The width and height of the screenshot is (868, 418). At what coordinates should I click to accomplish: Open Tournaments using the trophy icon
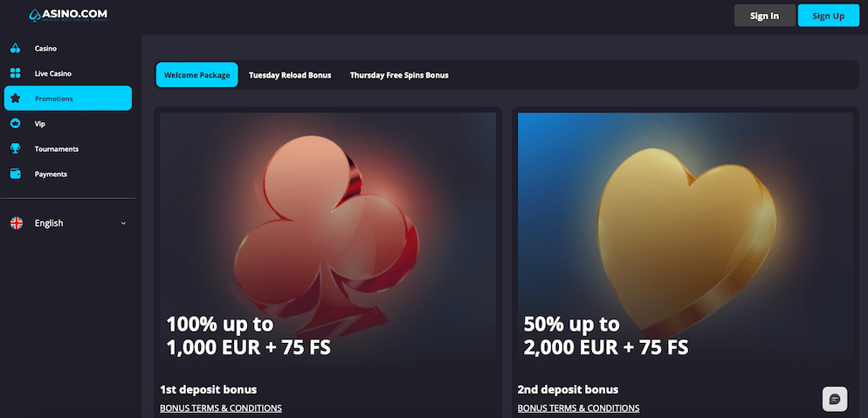pyautogui.click(x=16, y=148)
